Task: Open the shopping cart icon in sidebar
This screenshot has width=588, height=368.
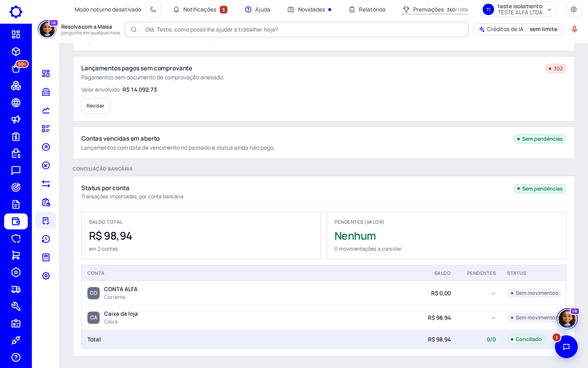Action: pos(16,255)
